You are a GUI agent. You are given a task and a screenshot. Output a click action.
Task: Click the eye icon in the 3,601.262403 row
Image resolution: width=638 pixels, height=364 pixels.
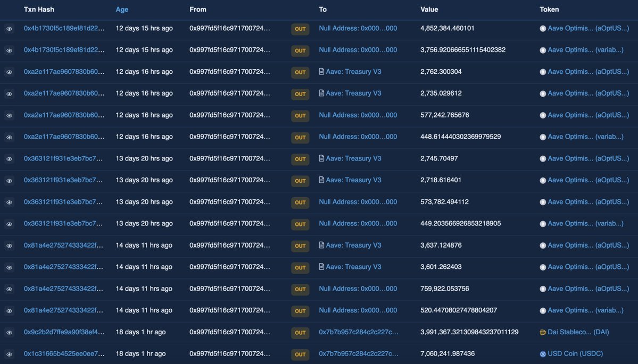tap(10, 267)
